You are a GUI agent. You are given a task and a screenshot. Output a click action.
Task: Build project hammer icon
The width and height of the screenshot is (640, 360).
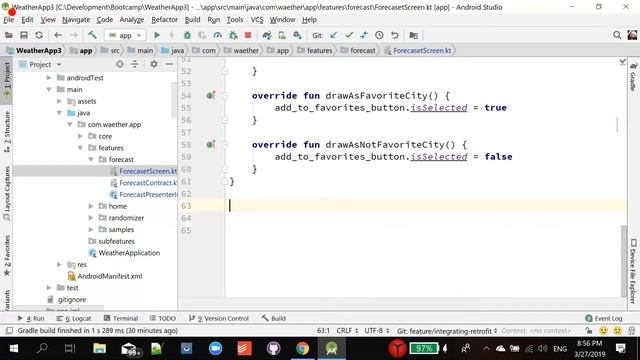point(92,36)
